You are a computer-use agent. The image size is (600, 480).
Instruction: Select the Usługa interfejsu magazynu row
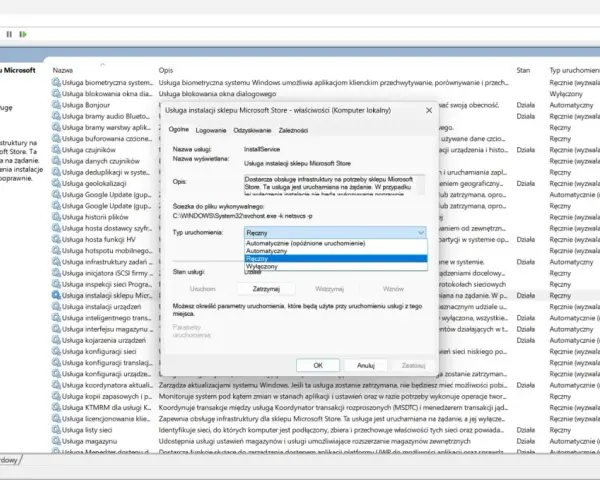coord(325,329)
